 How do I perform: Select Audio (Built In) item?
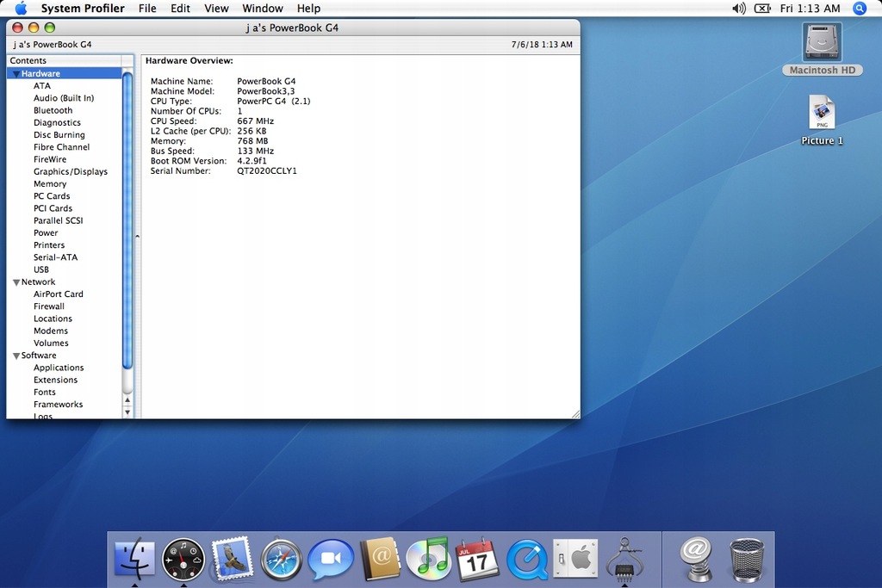(x=64, y=98)
